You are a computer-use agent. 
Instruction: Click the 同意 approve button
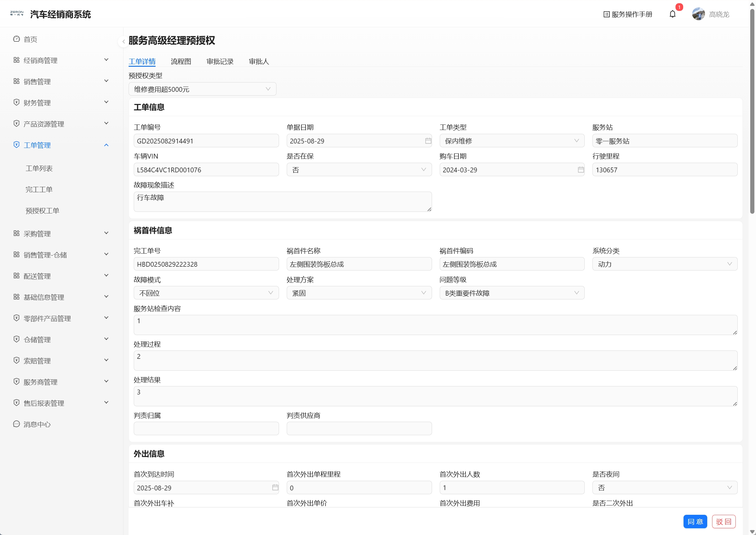pyautogui.click(x=695, y=522)
